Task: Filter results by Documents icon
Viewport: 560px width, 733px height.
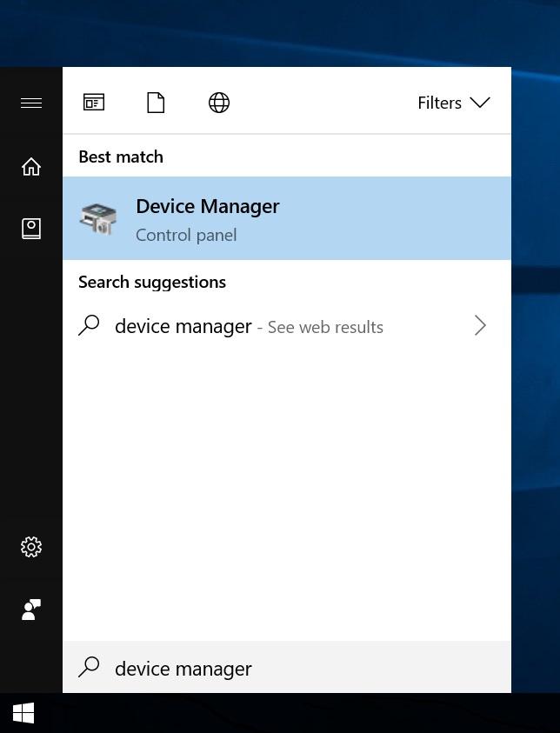Action: click(x=156, y=103)
